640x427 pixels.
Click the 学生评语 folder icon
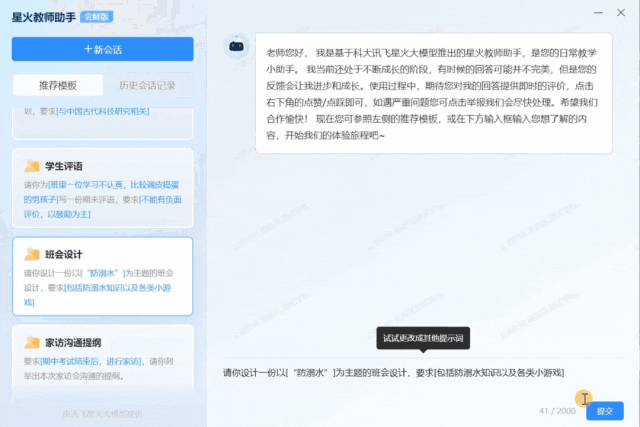[x=32, y=166]
